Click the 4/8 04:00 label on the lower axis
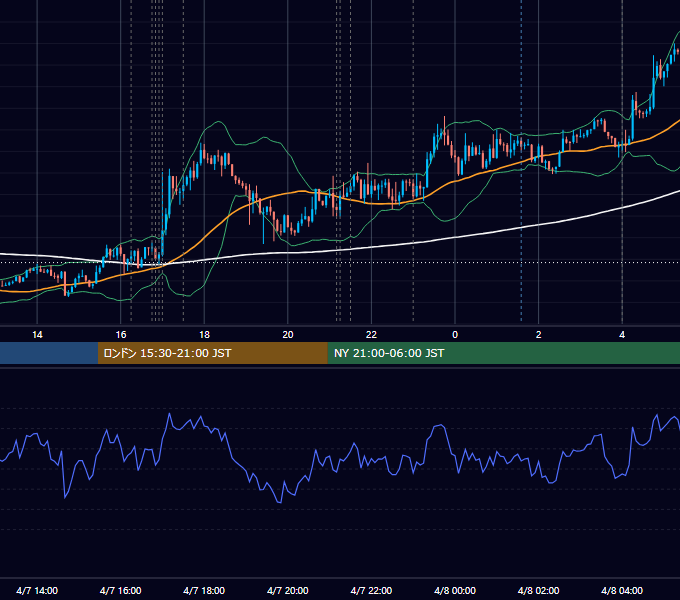680x600 pixels. coord(622,590)
